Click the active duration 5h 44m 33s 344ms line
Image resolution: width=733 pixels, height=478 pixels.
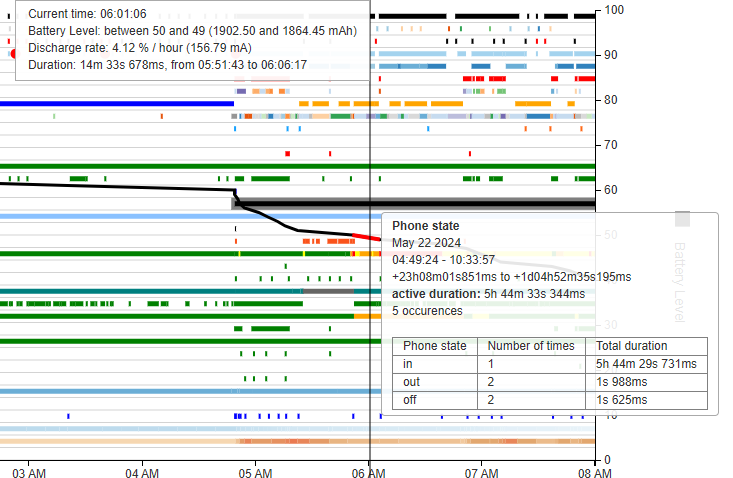click(x=489, y=294)
